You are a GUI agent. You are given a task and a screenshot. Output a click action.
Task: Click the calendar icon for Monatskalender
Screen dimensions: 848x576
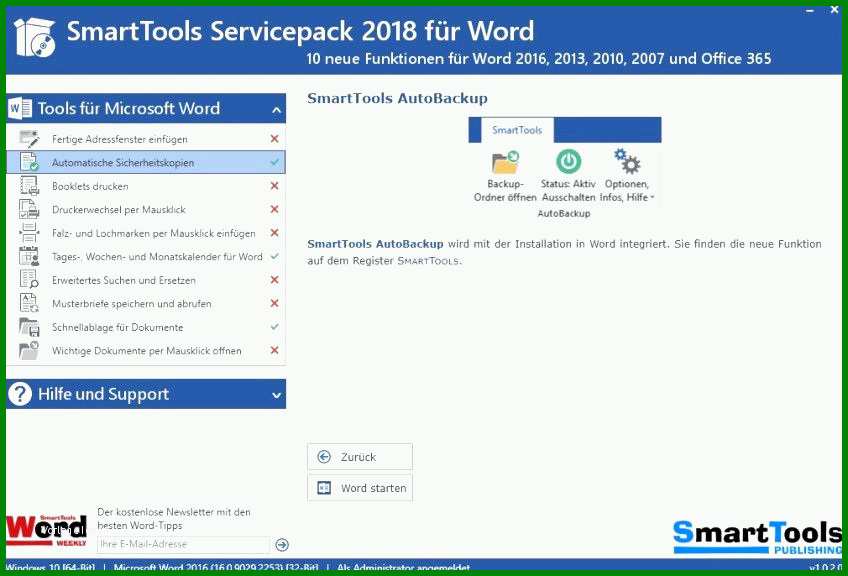(x=29, y=256)
